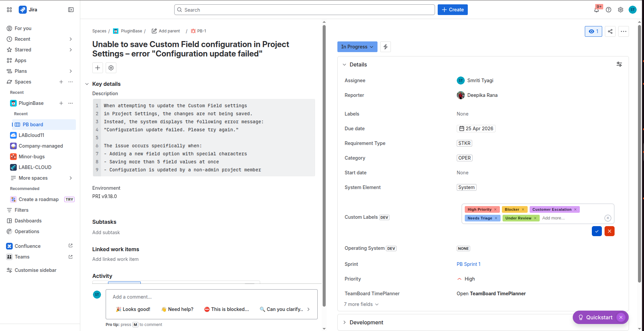Remove the Under Review label
The height and width of the screenshot is (331, 644).
click(535, 218)
